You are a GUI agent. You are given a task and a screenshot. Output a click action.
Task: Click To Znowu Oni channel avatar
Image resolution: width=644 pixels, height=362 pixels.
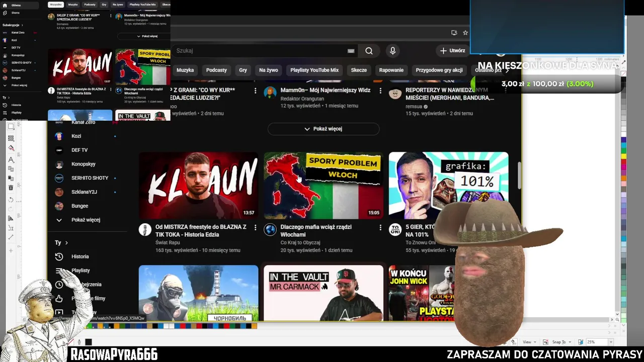[x=395, y=230]
